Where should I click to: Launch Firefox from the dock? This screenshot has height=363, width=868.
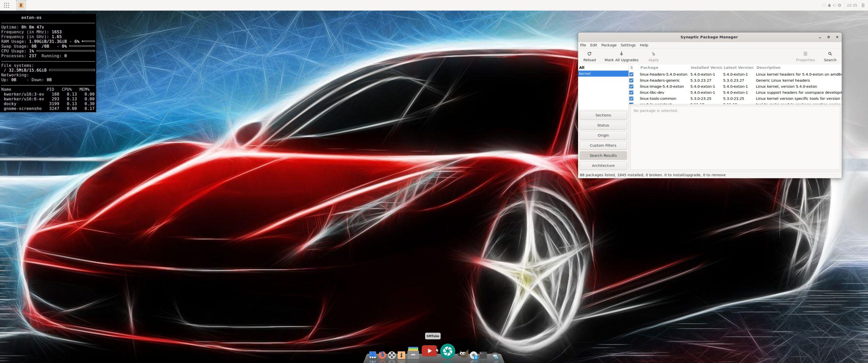[382, 356]
